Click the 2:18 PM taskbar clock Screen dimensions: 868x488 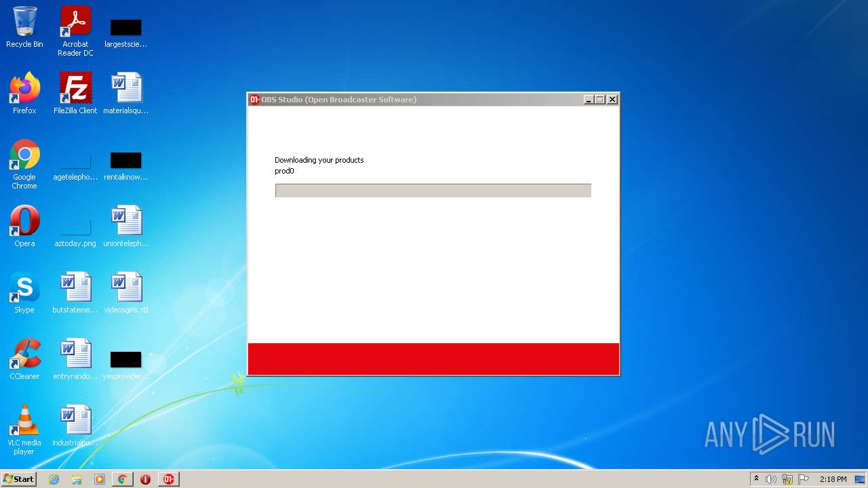point(833,479)
